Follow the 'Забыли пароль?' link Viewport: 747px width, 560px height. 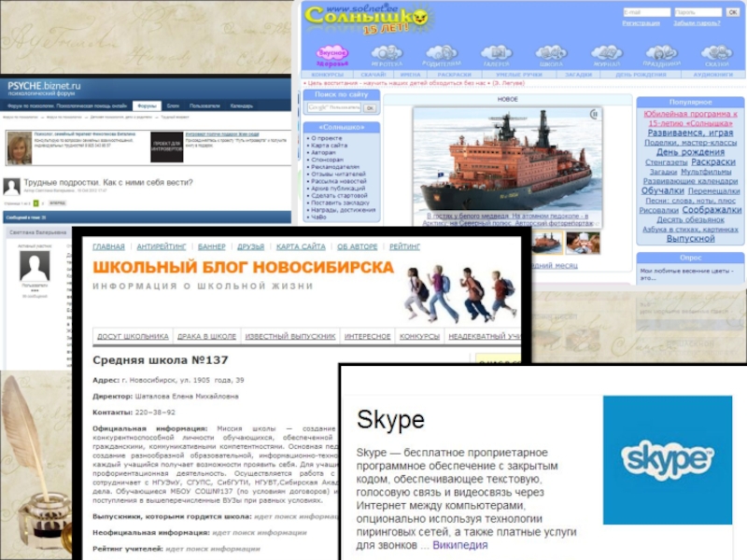pos(697,22)
